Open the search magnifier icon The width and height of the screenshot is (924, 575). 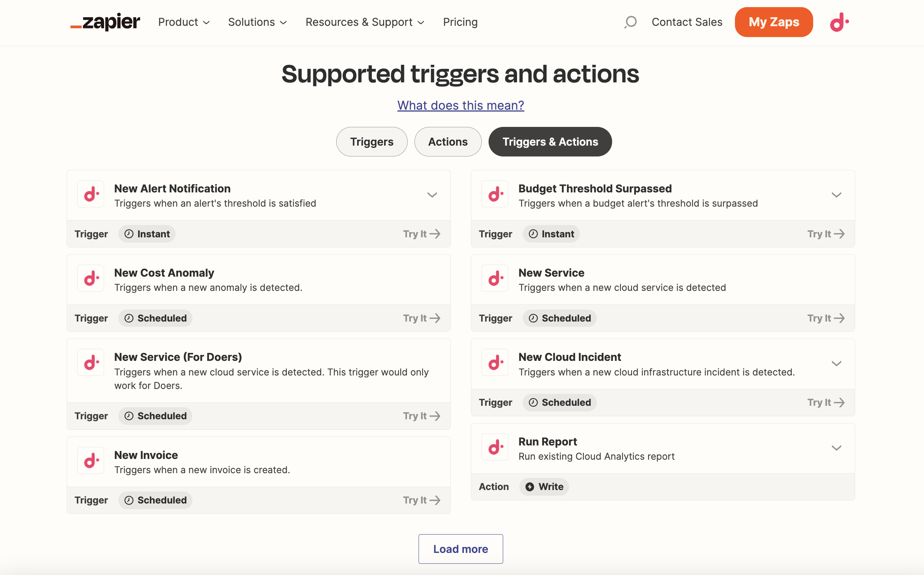coord(630,22)
